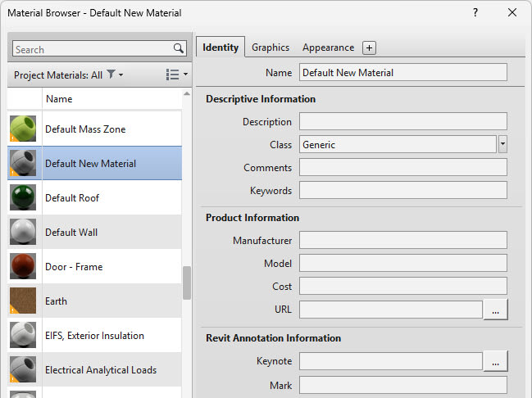Click the EIFS, Exterior Insulation material icon
This screenshot has width=532, height=398.
23,336
